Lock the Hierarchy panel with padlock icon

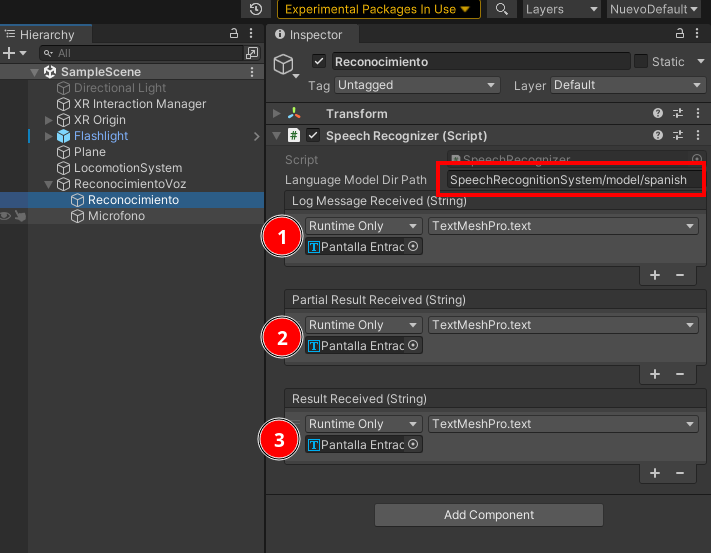point(234,34)
